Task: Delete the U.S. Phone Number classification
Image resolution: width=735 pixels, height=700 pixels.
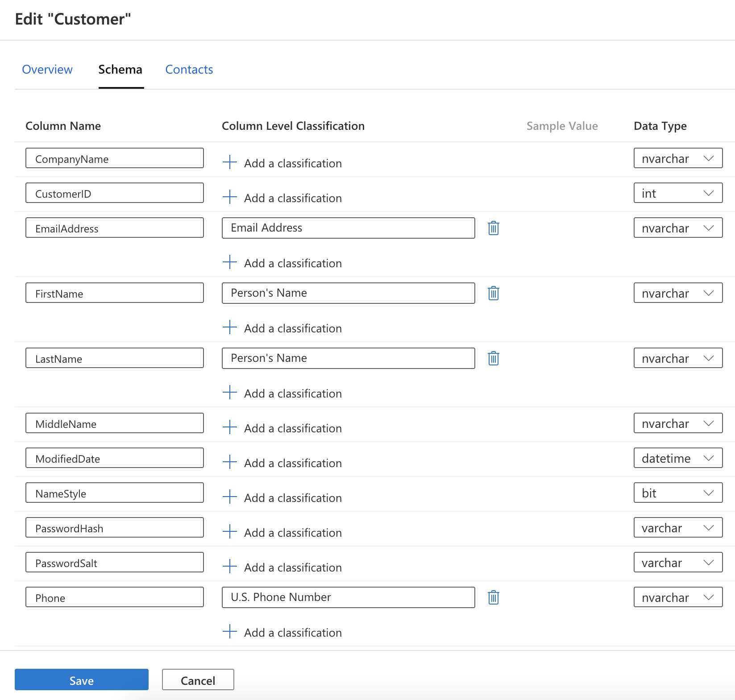Action: pos(493,597)
